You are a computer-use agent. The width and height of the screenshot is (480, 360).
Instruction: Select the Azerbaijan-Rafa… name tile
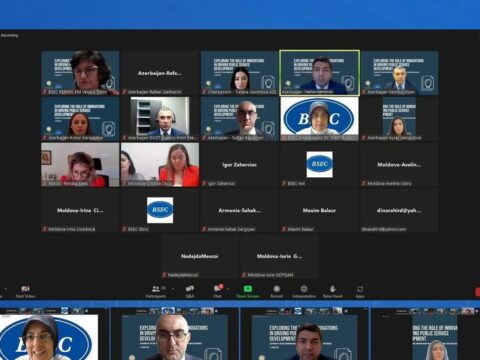coord(160,73)
